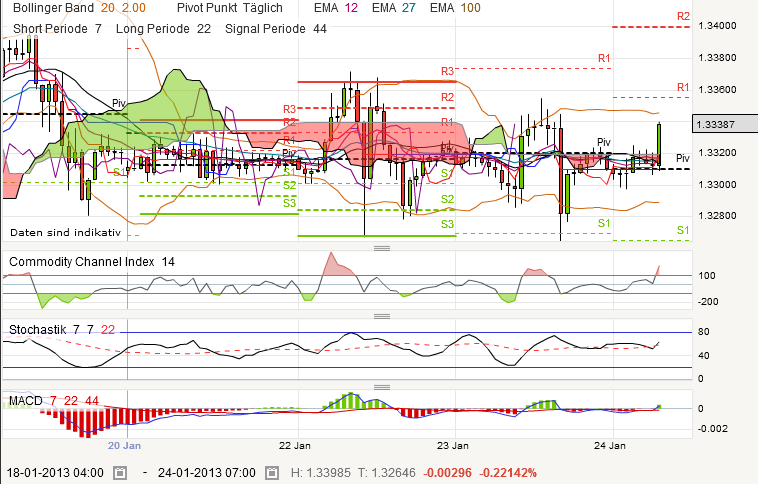
Task: Grab the splitter handle above the Stochastik panel
Action: tap(382, 316)
